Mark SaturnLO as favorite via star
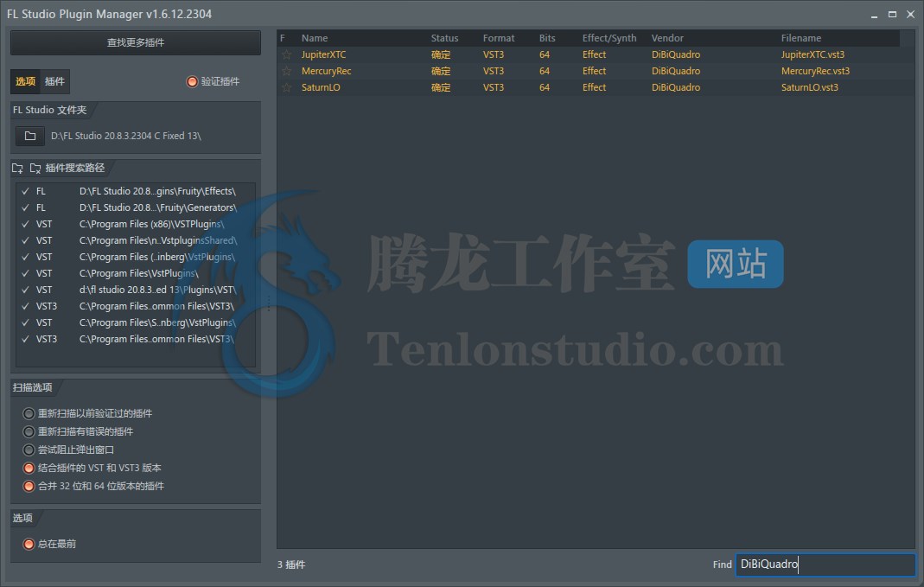Viewport: 924px width, 587px height. point(286,88)
